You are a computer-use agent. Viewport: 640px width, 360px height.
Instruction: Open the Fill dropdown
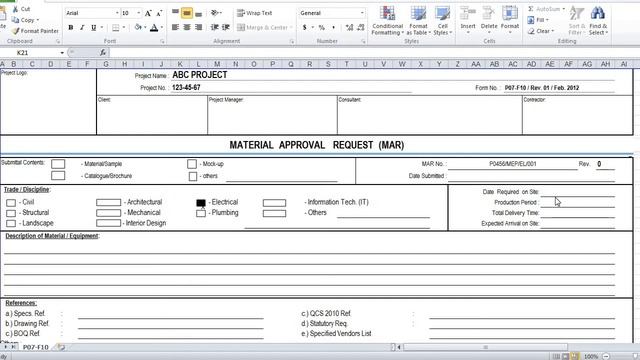(538, 20)
